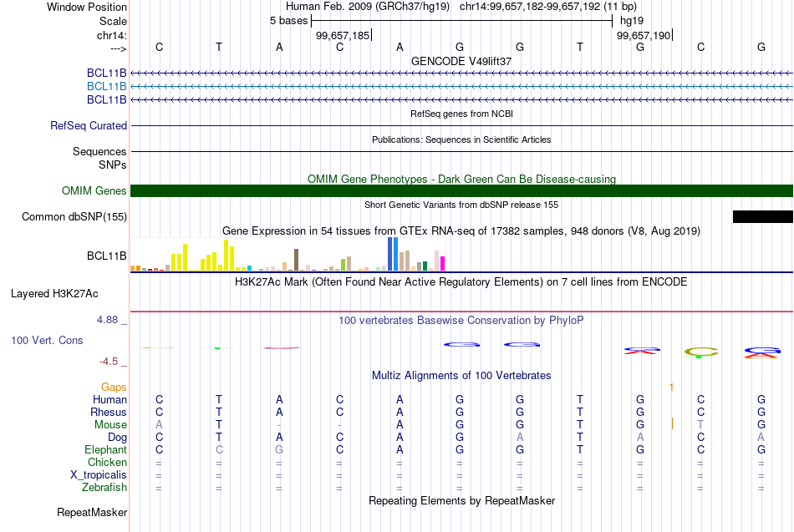Click BCL11B label beside the GTEx bar chart
The width and height of the screenshot is (794, 532).
click(106, 256)
